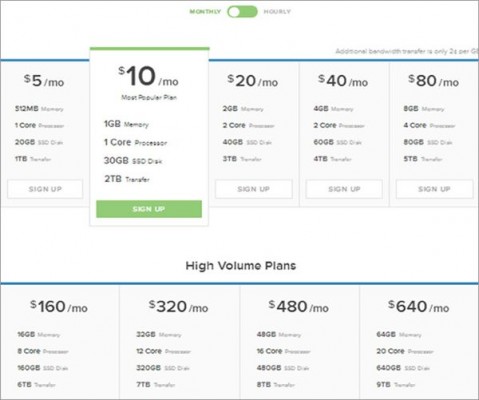
Task: Select the $160/mo high volume plan
Action: pyautogui.click(x=59, y=307)
